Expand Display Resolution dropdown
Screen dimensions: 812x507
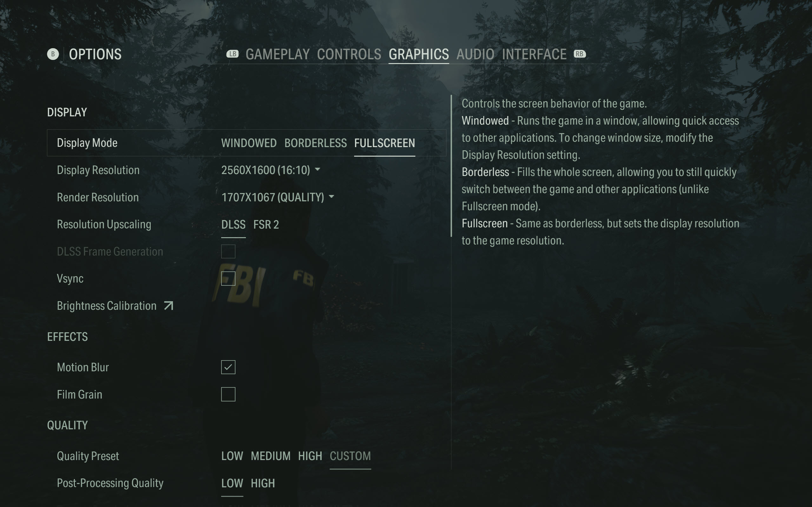click(x=317, y=170)
